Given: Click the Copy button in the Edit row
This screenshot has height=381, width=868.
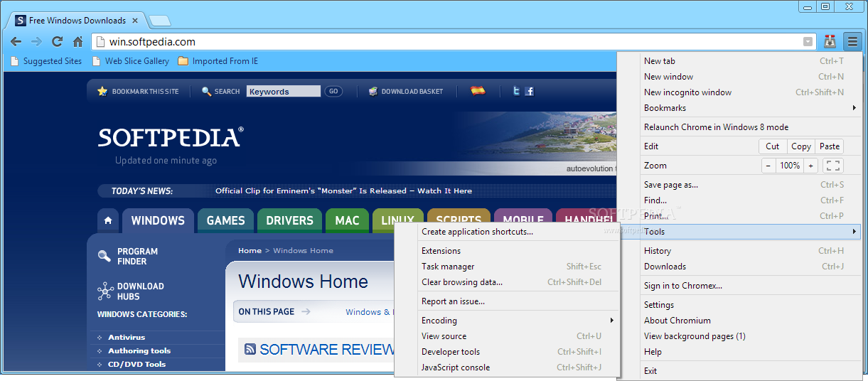Looking at the screenshot, I should pyautogui.click(x=801, y=146).
